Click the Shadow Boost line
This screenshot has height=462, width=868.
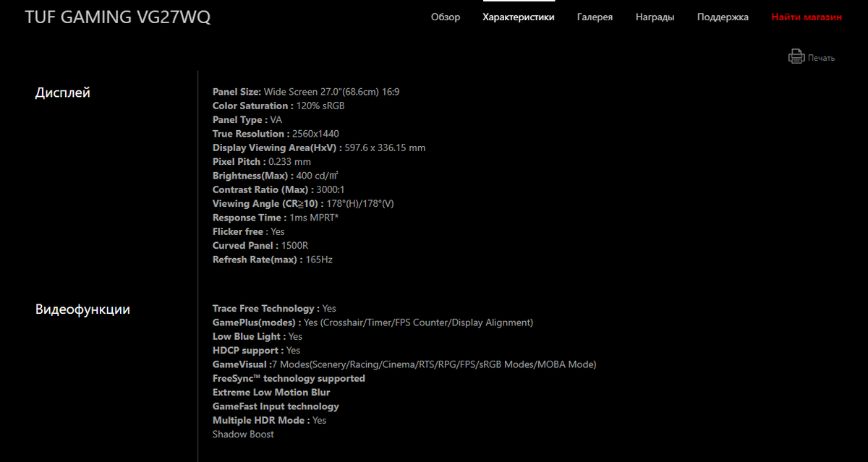tap(243, 435)
